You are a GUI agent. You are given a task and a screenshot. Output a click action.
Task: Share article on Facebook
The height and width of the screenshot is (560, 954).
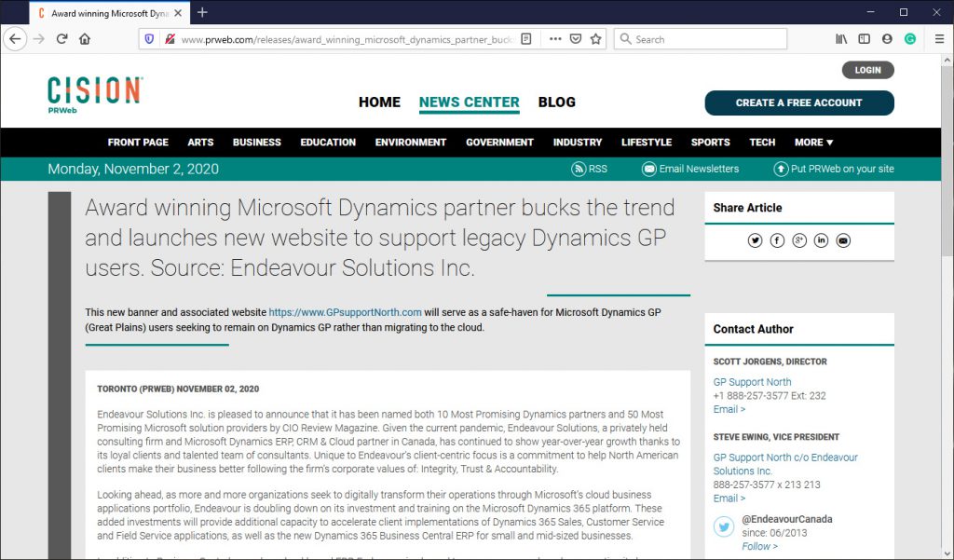[x=777, y=240]
